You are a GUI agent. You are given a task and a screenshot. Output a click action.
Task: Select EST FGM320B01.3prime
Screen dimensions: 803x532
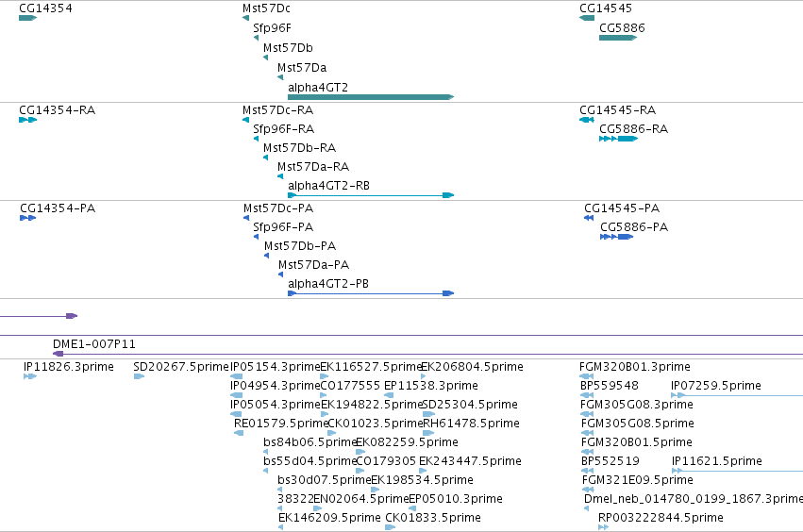634,367
